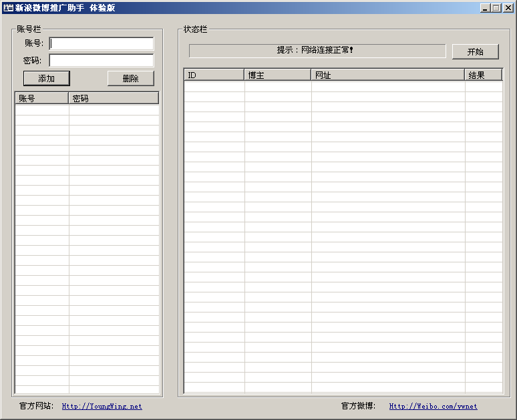Click the ID column header

point(214,75)
